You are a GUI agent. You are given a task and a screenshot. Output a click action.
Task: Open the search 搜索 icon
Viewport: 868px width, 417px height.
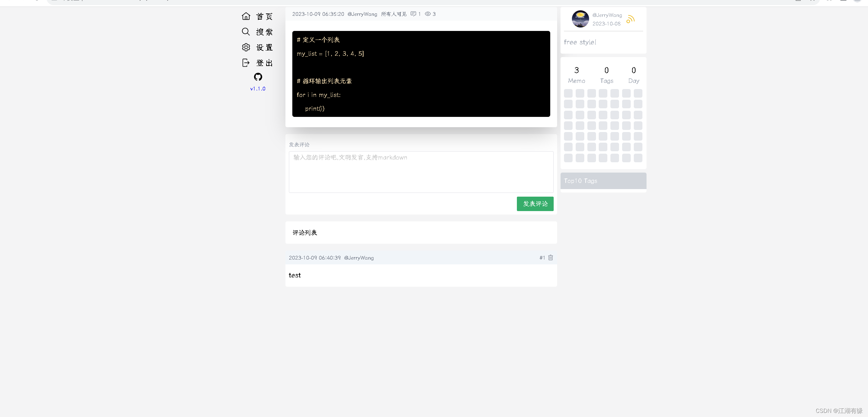pyautogui.click(x=246, y=32)
